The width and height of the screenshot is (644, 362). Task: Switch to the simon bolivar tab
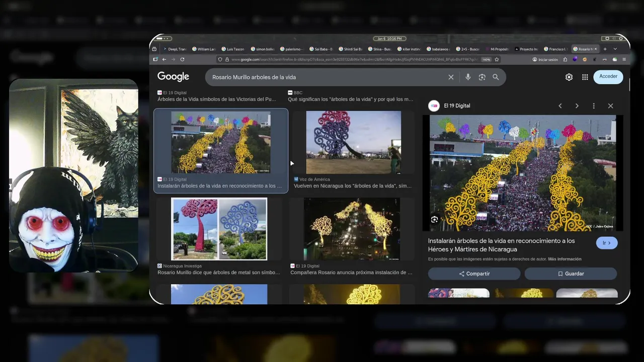(x=263, y=49)
